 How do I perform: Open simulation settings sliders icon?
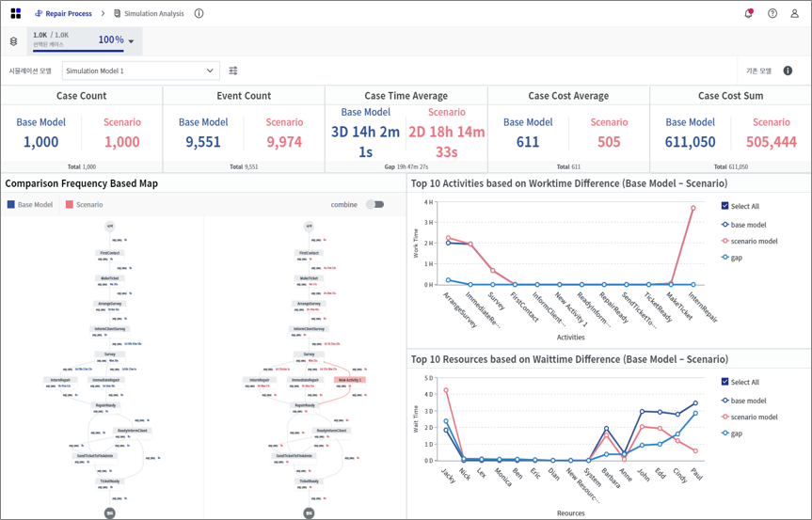pos(233,71)
